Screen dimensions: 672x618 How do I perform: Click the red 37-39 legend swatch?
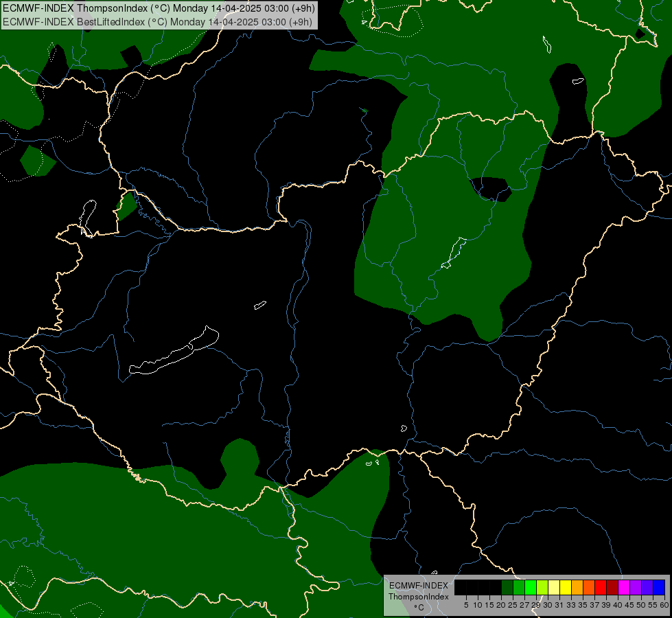click(x=601, y=587)
